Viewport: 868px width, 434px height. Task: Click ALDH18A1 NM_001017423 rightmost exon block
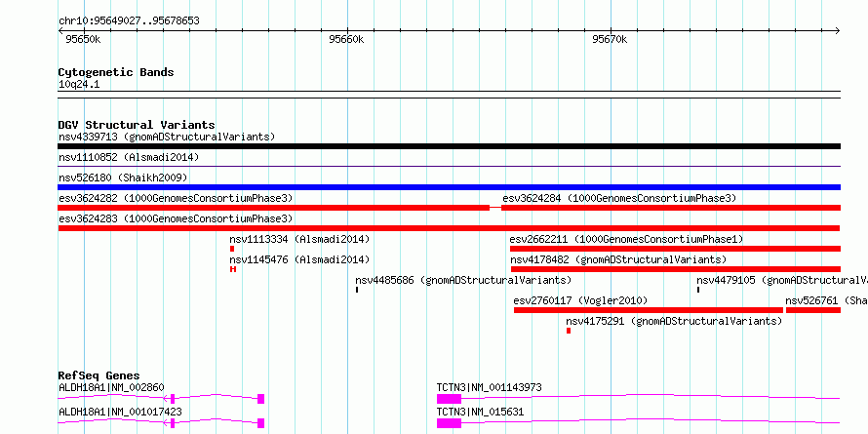tap(260, 423)
